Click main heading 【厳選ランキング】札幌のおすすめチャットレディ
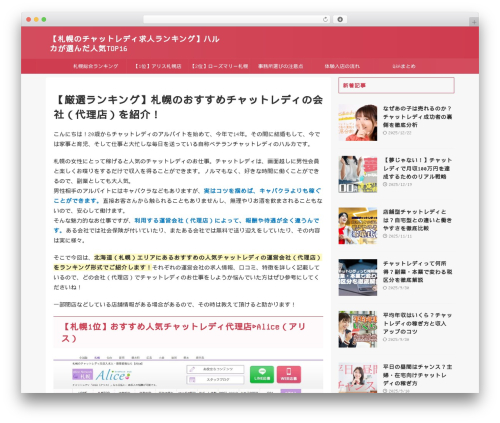The width and height of the screenshot is (500, 423). click(x=188, y=107)
